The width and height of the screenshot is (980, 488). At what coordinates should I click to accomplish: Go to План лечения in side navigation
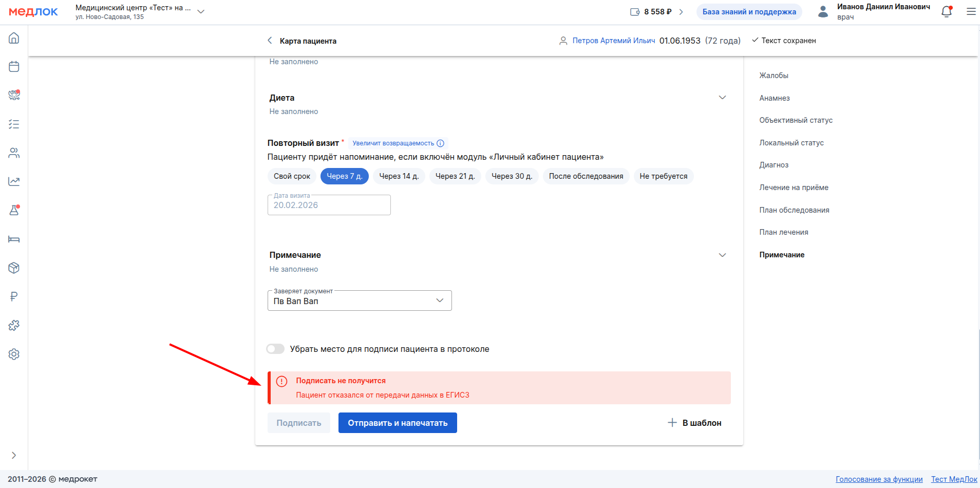(783, 232)
